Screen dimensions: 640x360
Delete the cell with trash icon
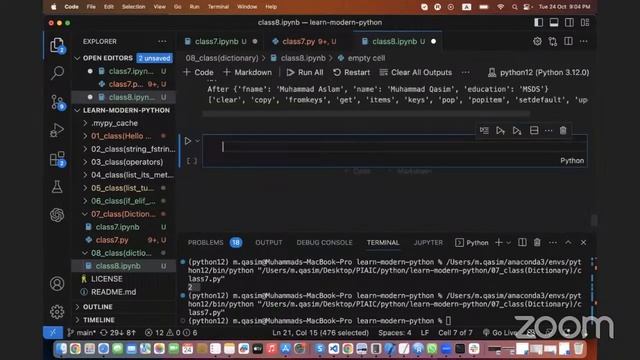(563, 131)
